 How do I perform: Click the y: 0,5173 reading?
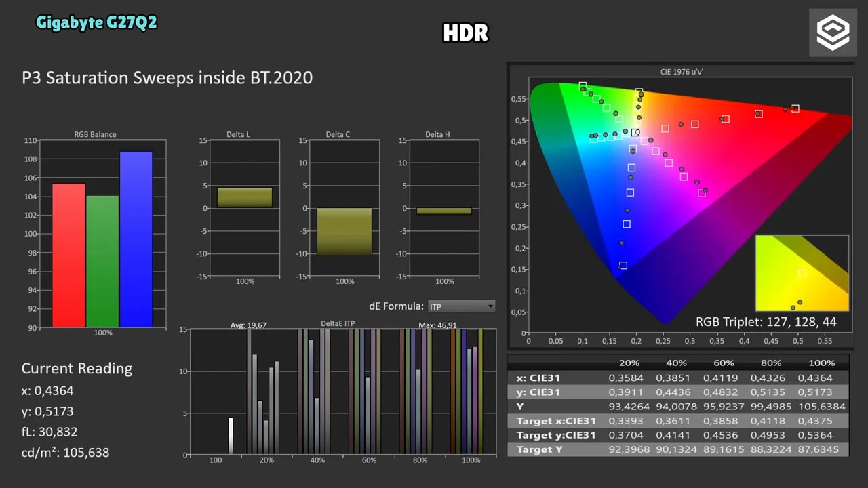point(47,411)
